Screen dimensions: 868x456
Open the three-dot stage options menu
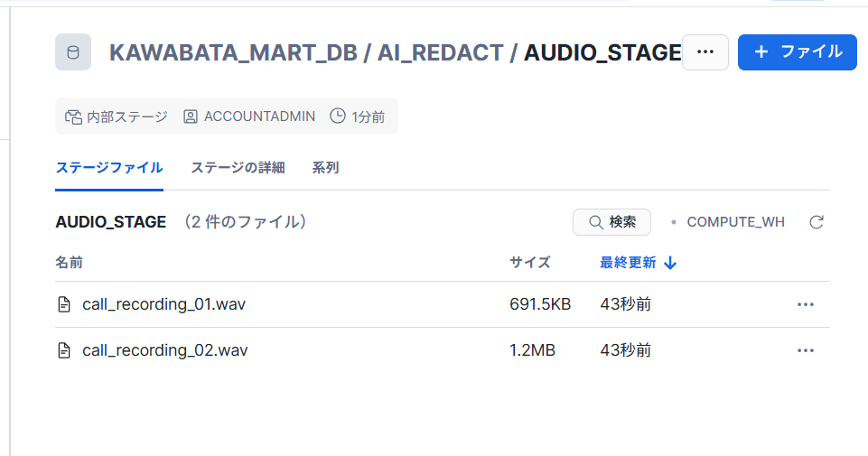click(x=705, y=52)
